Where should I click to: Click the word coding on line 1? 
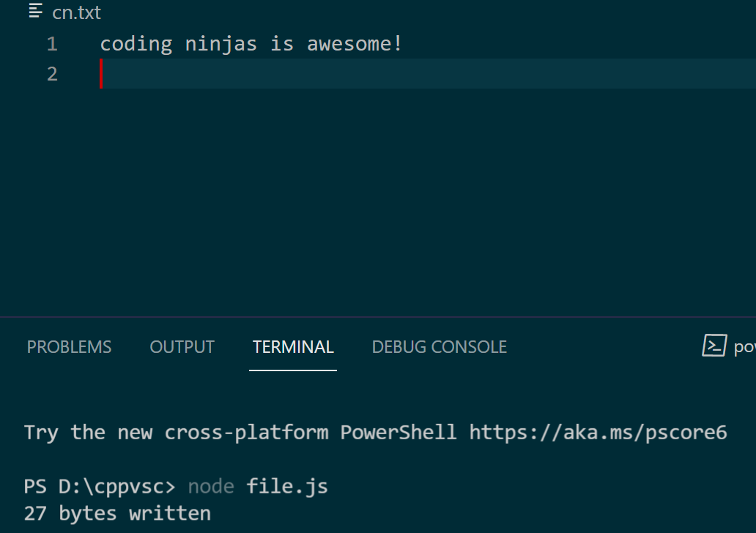(136, 43)
